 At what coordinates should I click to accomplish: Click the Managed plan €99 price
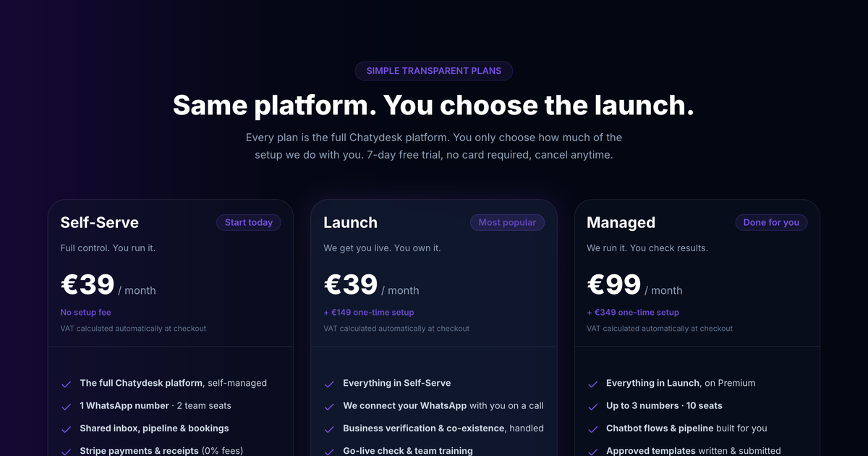click(614, 284)
